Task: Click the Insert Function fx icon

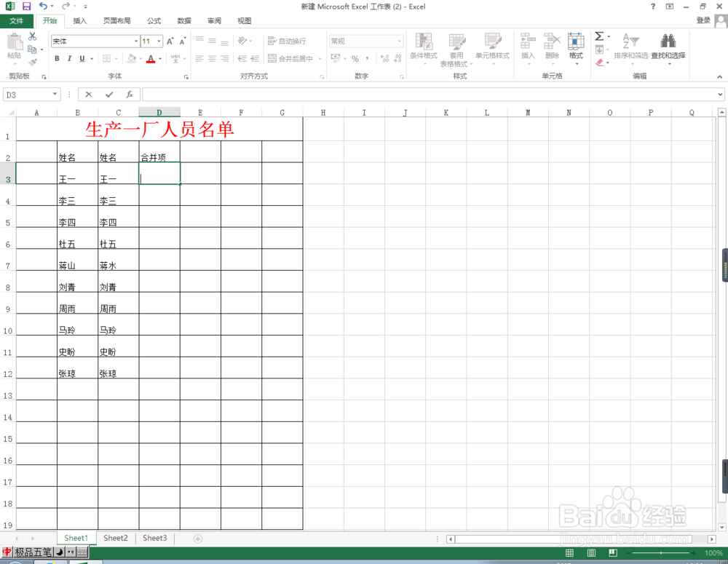Action: click(x=130, y=94)
